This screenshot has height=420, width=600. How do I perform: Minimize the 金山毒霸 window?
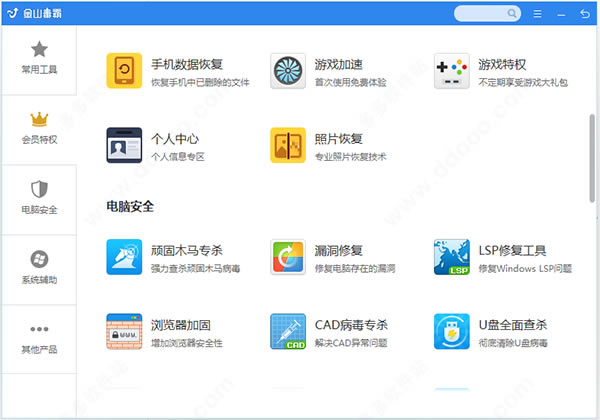coord(561,15)
